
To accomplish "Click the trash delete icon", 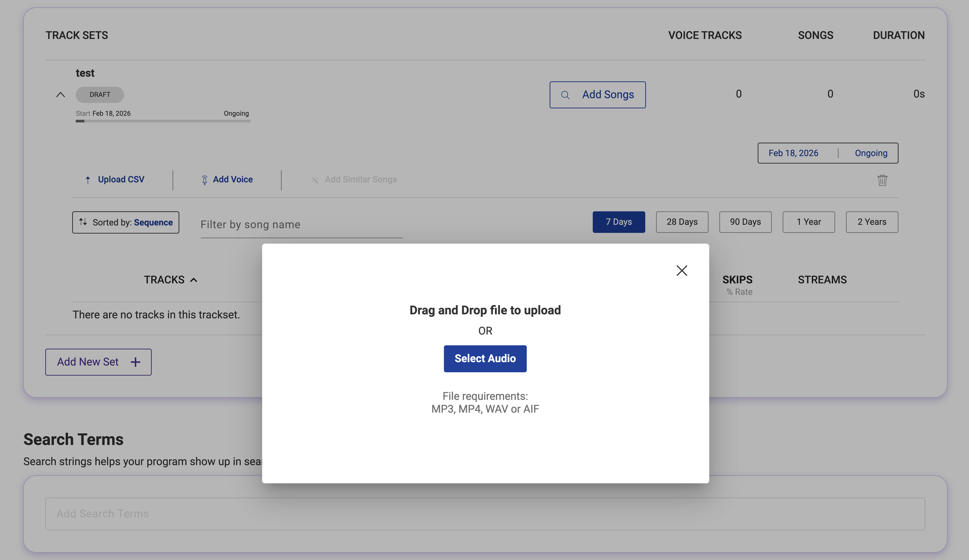I will click(x=882, y=180).
